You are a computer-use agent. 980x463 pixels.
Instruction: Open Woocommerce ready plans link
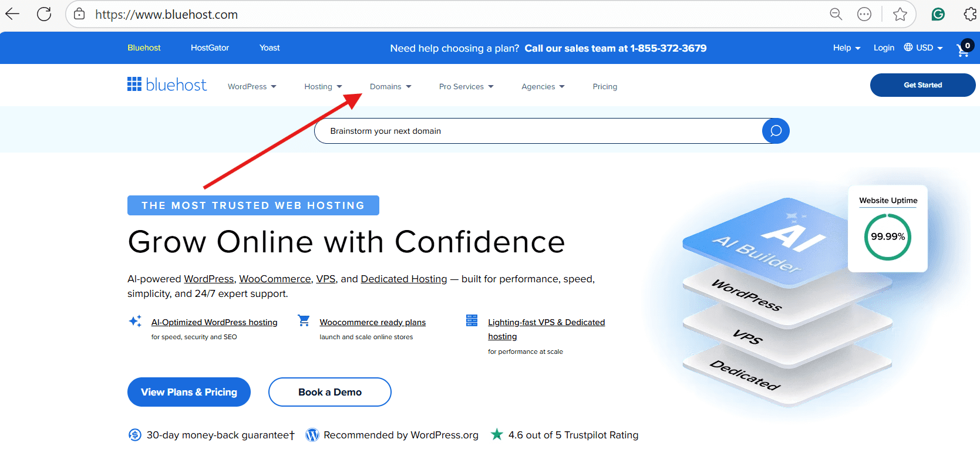373,322
